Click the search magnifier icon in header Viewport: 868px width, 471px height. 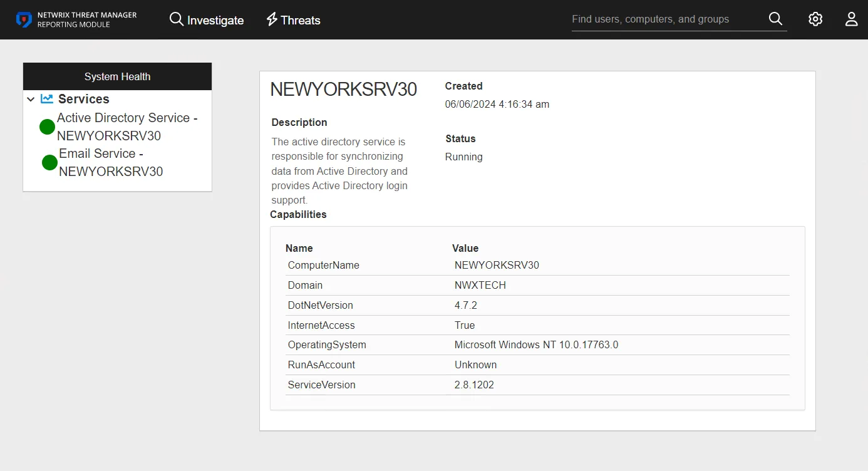click(x=775, y=19)
